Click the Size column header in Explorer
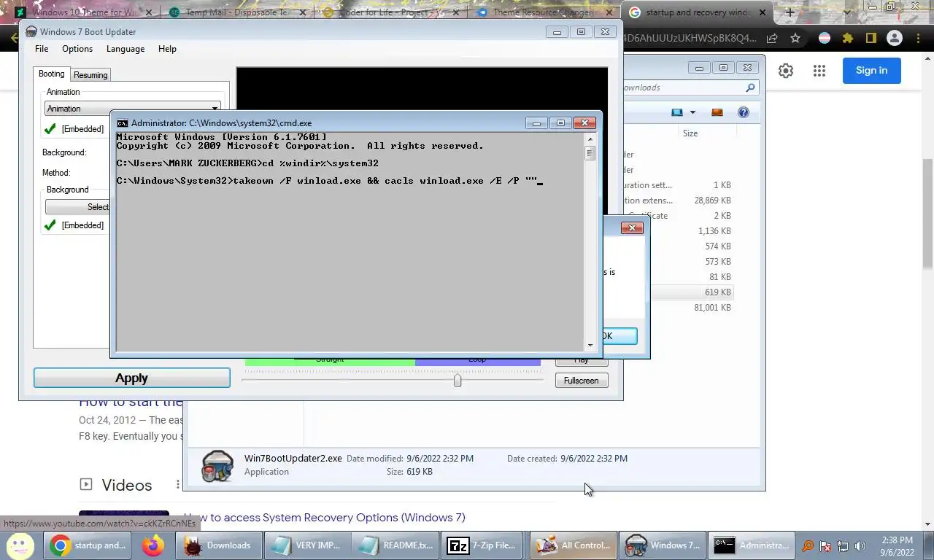934x560 pixels. (x=690, y=133)
